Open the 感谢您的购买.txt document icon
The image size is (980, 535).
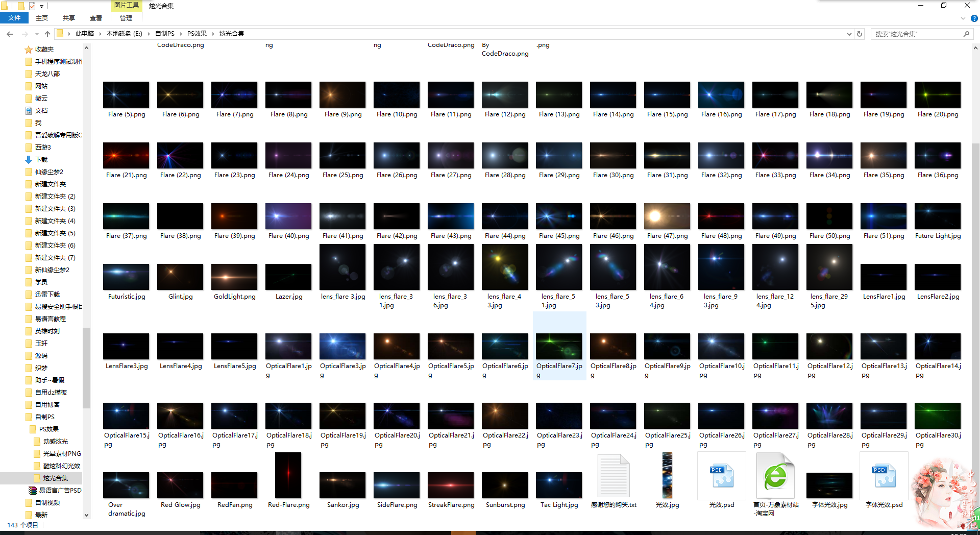click(613, 476)
